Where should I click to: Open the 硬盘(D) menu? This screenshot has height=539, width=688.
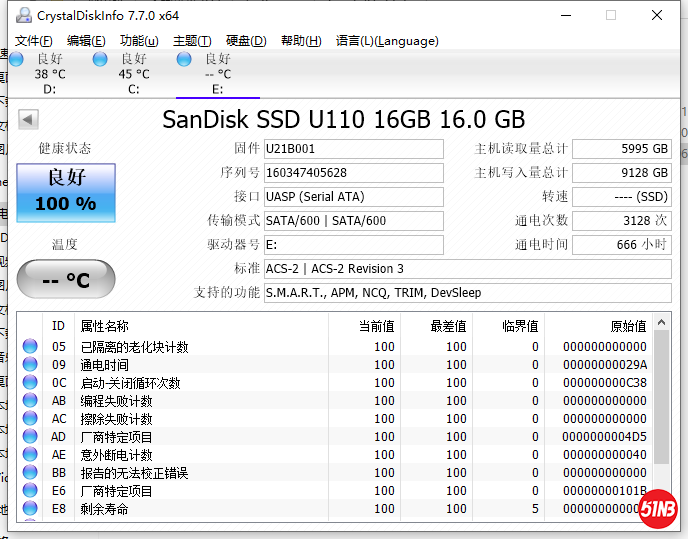246,41
